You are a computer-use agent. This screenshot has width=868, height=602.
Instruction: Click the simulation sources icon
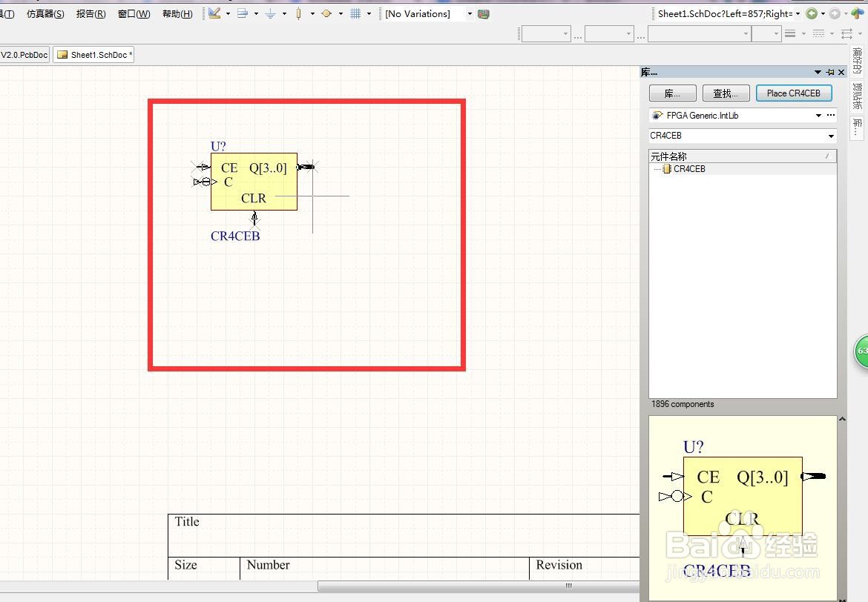coord(326,14)
